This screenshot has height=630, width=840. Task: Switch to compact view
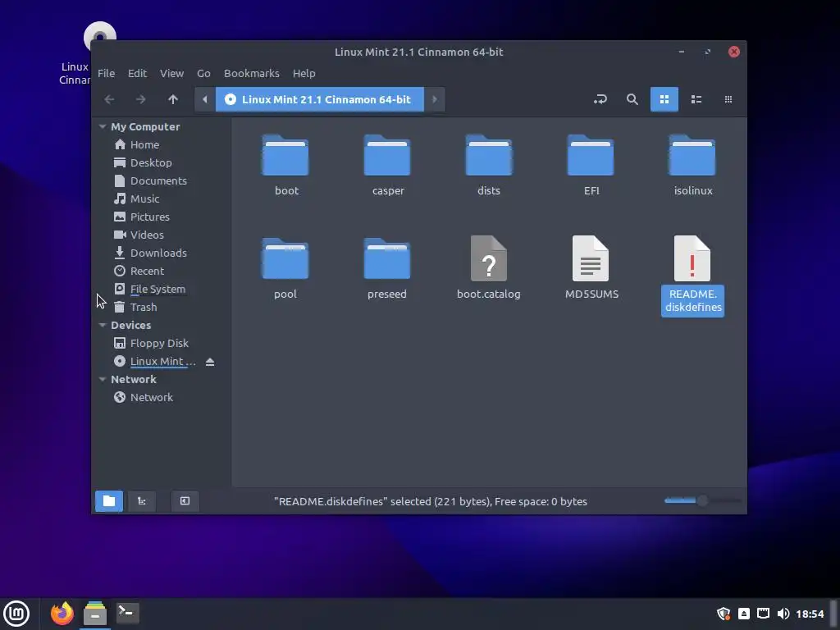tap(728, 99)
